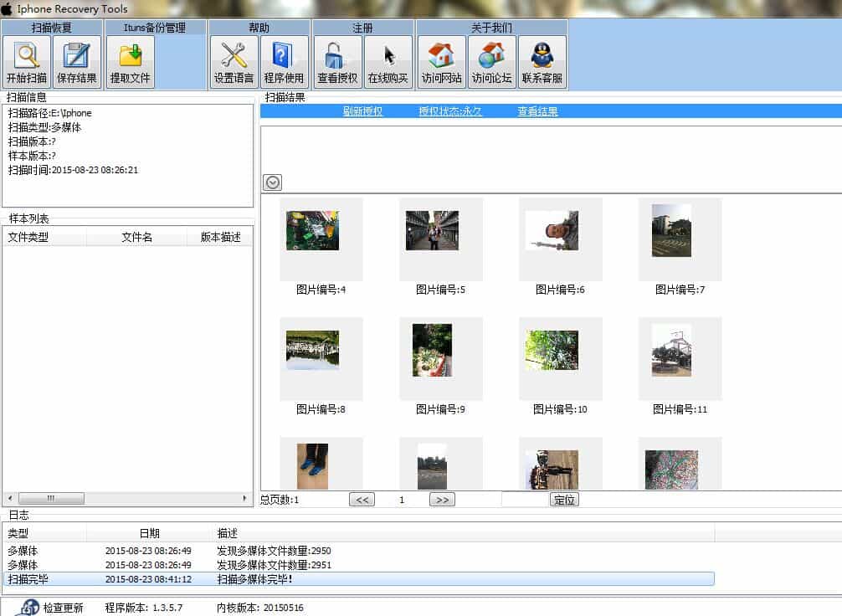Expand the circular down-arrow panel button

tap(273, 182)
